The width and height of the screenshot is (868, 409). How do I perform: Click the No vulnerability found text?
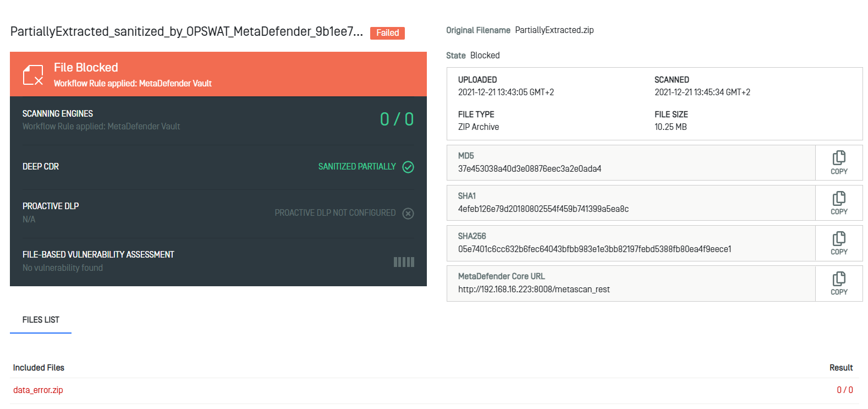pos(63,268)
